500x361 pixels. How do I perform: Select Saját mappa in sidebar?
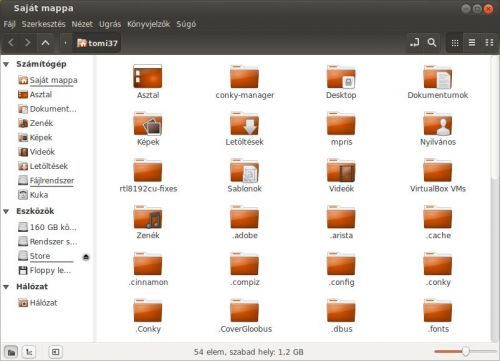click(48, 80)
